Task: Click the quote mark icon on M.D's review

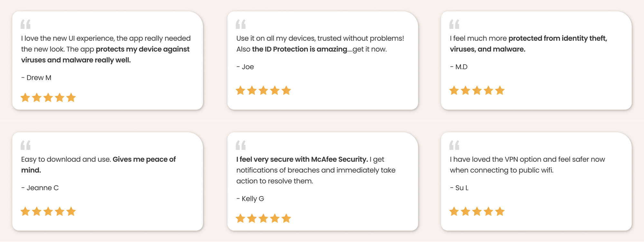Action: [454, 24]
